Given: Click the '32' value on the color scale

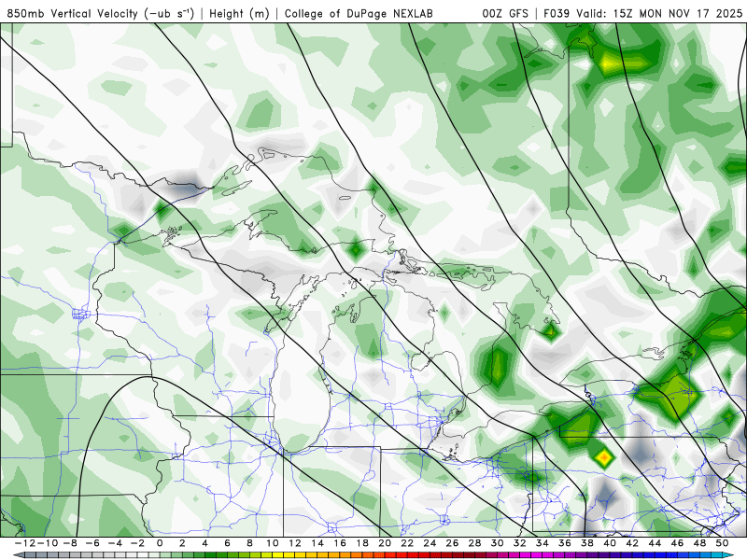Looking at the screenshot, I should pyautogui.click(x=520, y=543).
